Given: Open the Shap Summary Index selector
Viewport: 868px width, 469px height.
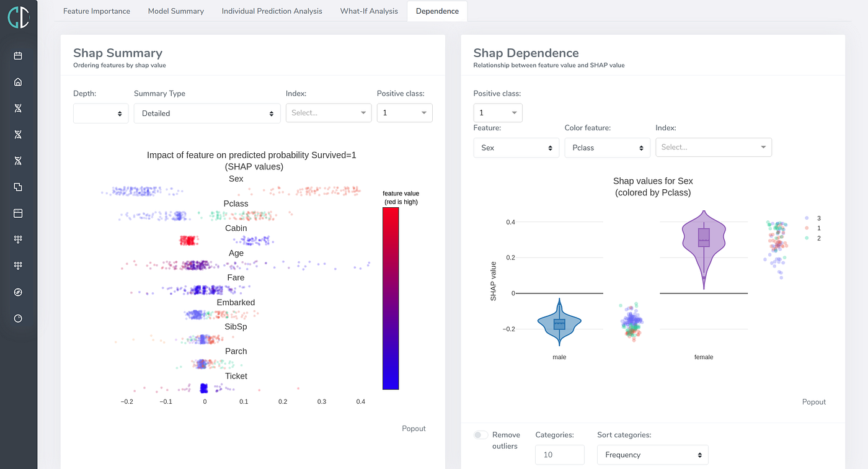Looking at the screenshot, I should coord(329,113).
